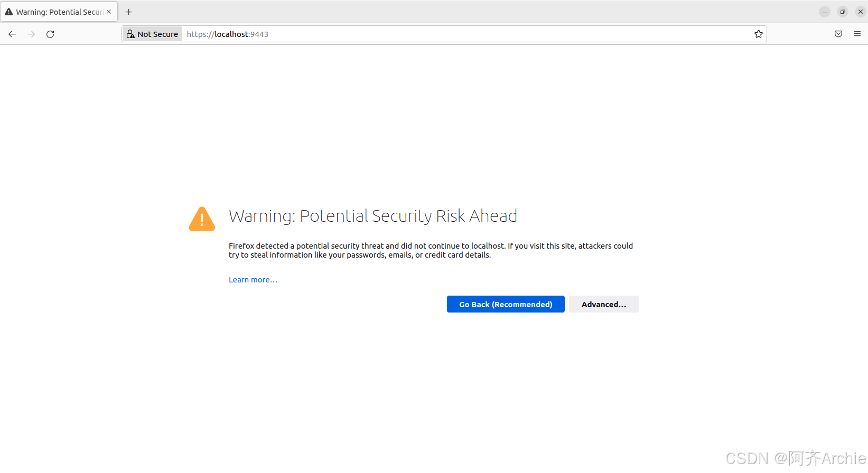This screenshot has width=868, height=473.
Task: Focus the address bar with localhost:9443
Action: pyautogui.click(x=468, y=34)
